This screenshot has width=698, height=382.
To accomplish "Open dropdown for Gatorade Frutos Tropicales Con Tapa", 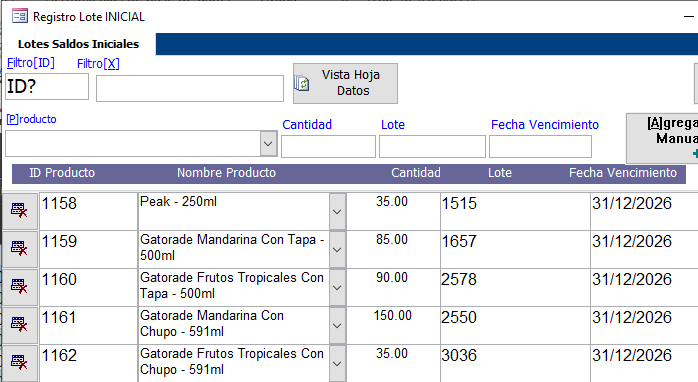I will click(x=337, y=288).
